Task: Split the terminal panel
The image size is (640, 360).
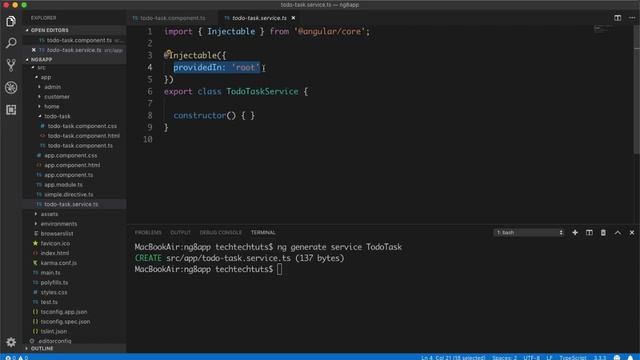Action: coord(589,232)
